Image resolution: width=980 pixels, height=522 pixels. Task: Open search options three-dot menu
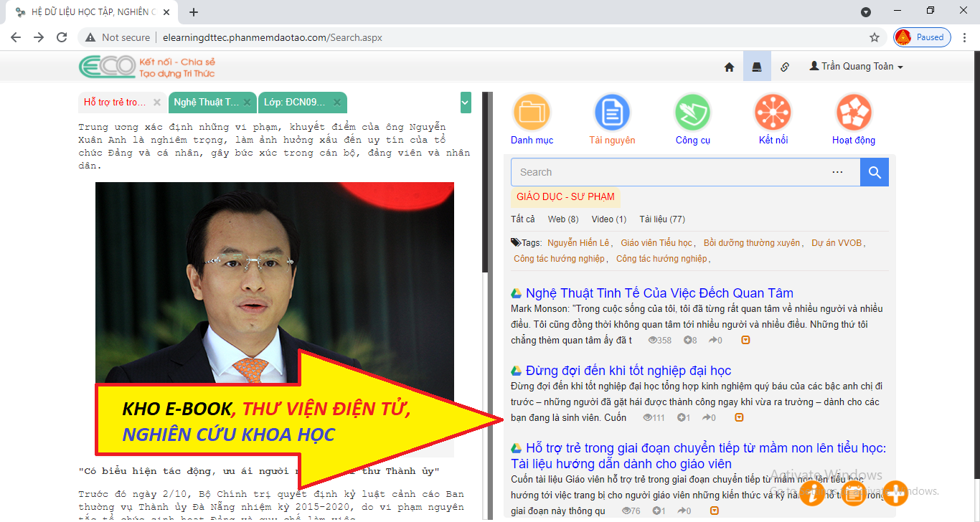[837, 172]
